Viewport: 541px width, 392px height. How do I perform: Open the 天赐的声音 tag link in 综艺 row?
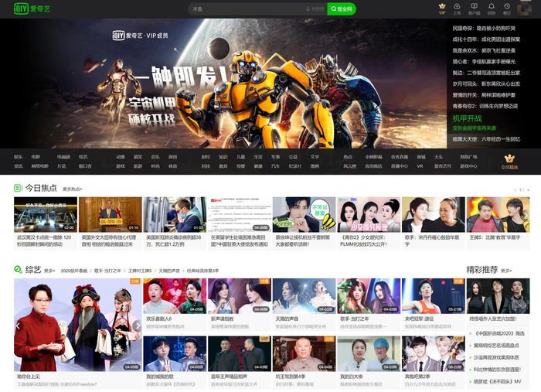pyautogui.click(x=169, y=271)
